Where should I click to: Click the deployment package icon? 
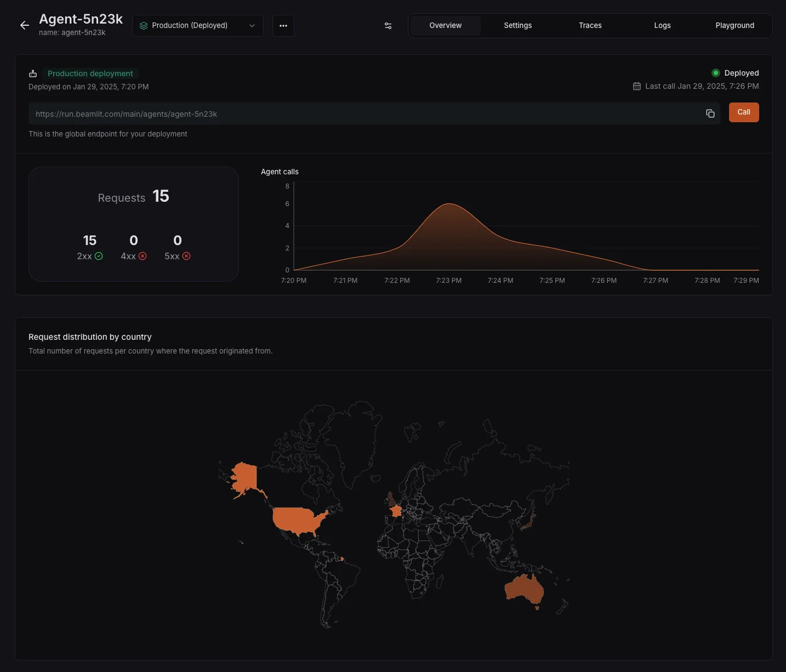pyautogui.click(x=33, y=73)
